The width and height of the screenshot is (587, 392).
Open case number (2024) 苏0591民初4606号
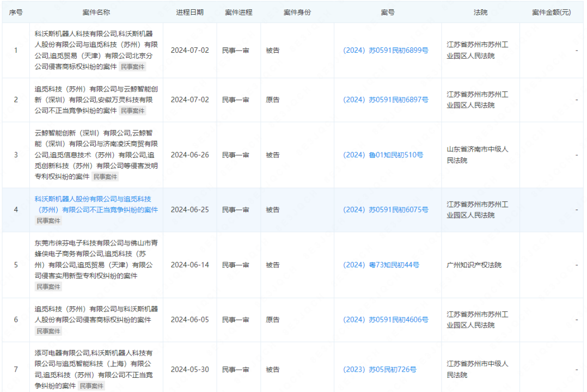386,320
